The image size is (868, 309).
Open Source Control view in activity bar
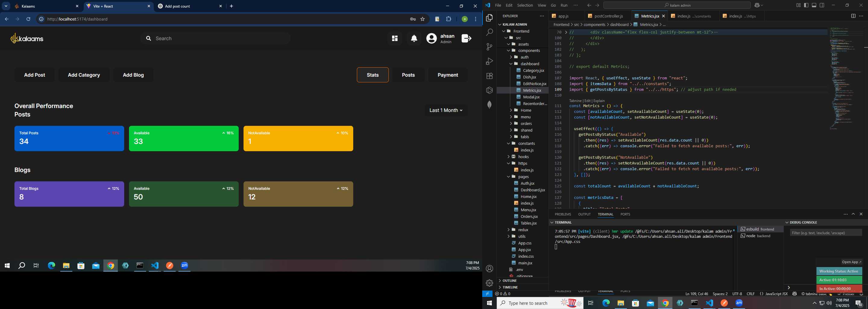[489, 47]
